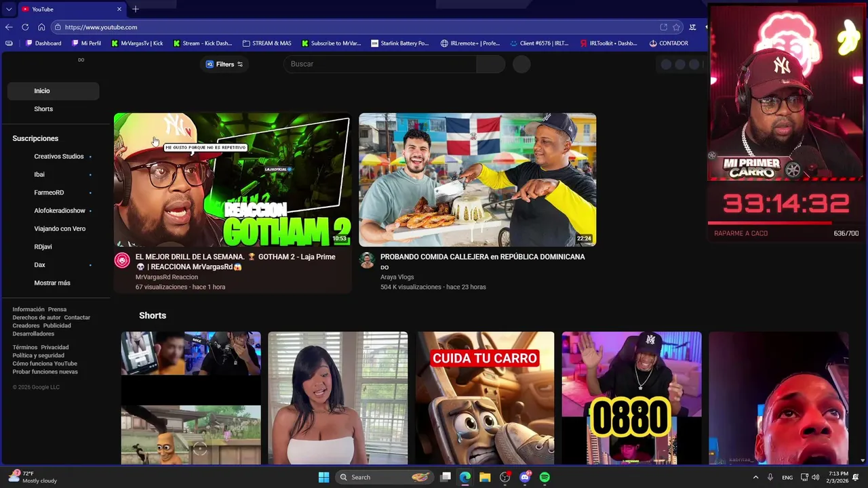
Task: Open the Client #6576 bookmark
Action: (540, 43)
